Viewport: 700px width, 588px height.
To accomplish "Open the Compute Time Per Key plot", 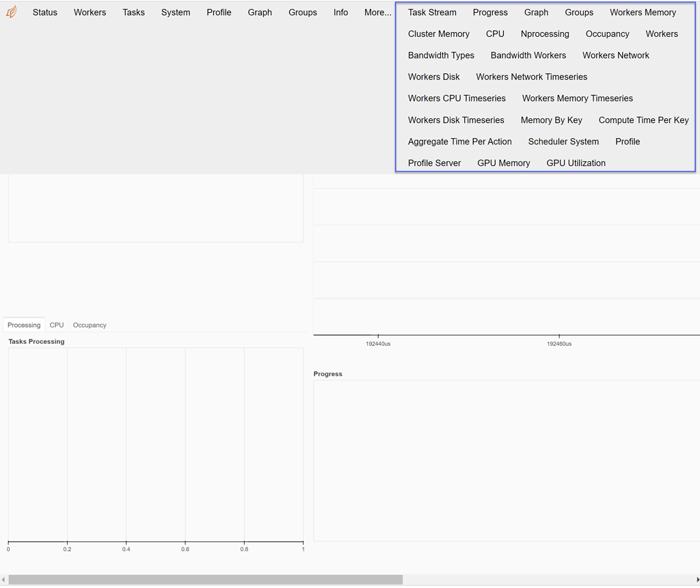I will point(643,120).
